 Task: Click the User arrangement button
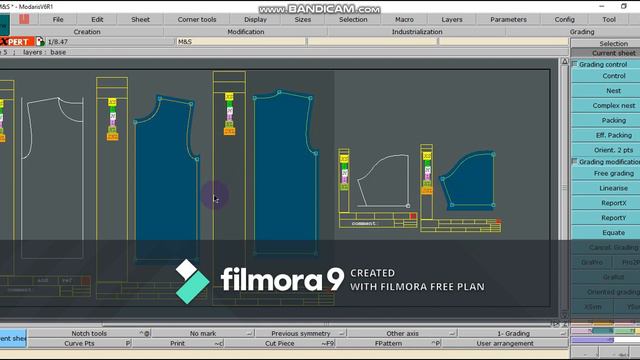(x=505, y=343)
